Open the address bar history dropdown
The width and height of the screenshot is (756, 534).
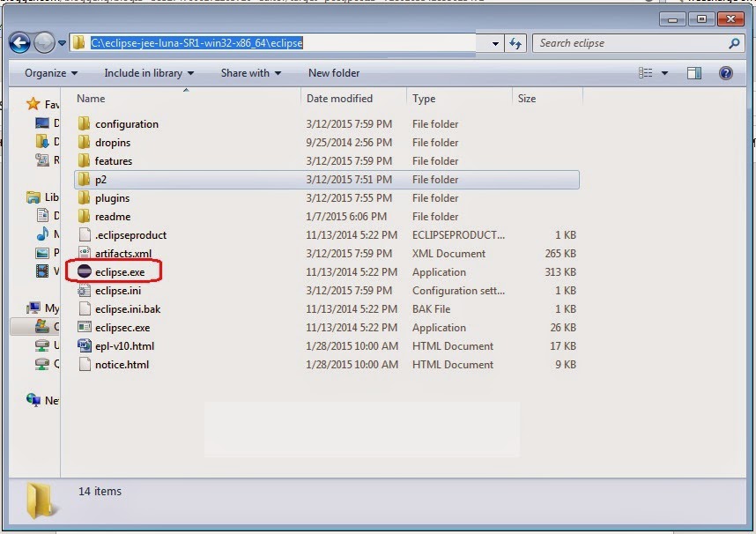pyautogui.click(x=495, y=43)
